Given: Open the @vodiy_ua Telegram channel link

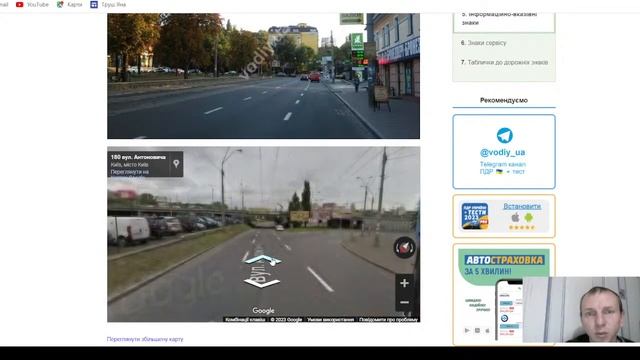Looking at the screenshot, I should (502, 152).
